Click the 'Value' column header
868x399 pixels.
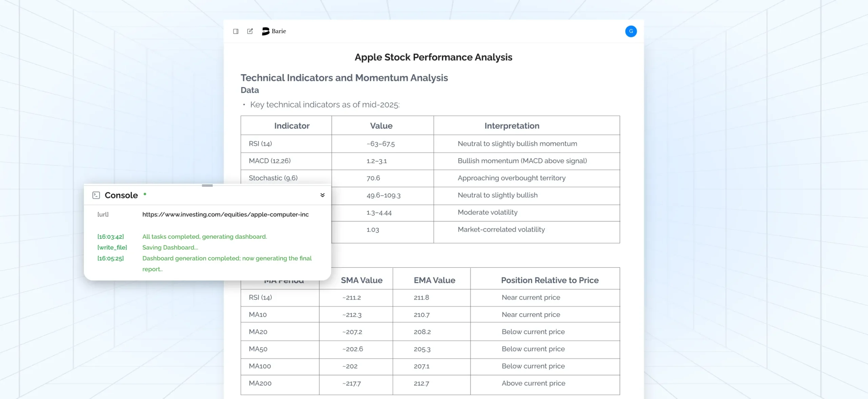pyautogui.click(x=381, y=126)
